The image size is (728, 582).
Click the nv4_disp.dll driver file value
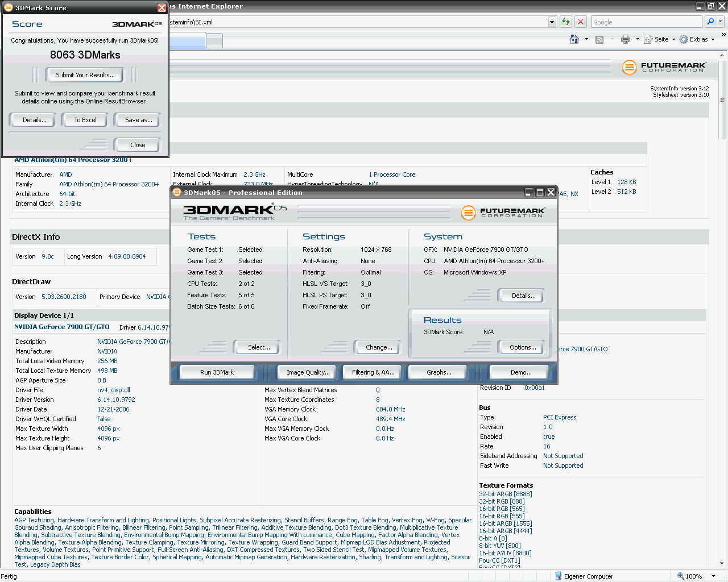114,390
